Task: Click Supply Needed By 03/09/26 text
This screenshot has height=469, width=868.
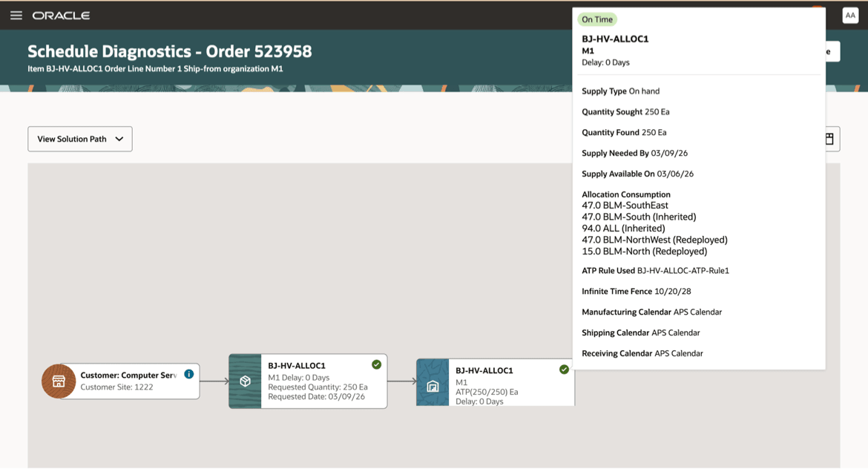Action: tap(634, 153)
